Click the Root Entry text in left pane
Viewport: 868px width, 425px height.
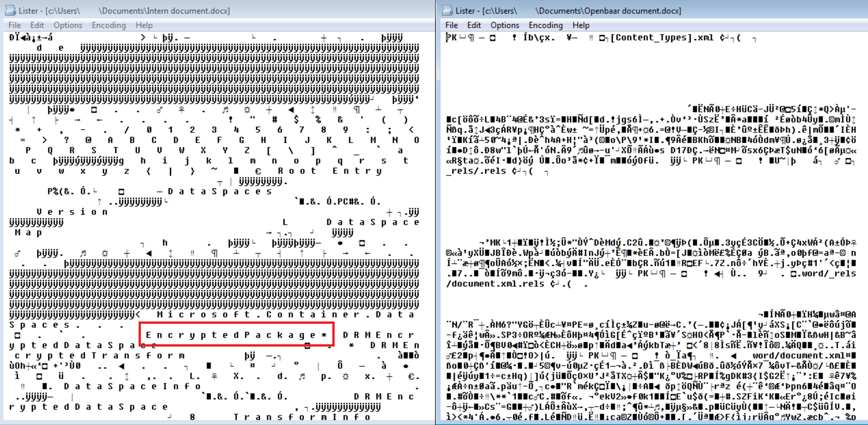[330, 171]
